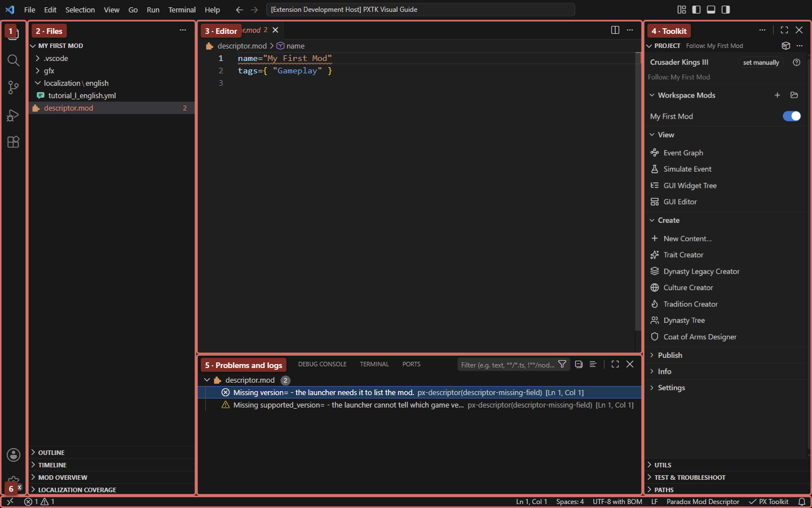
Task: Open the Terminal menu
Action: point(182,10)
